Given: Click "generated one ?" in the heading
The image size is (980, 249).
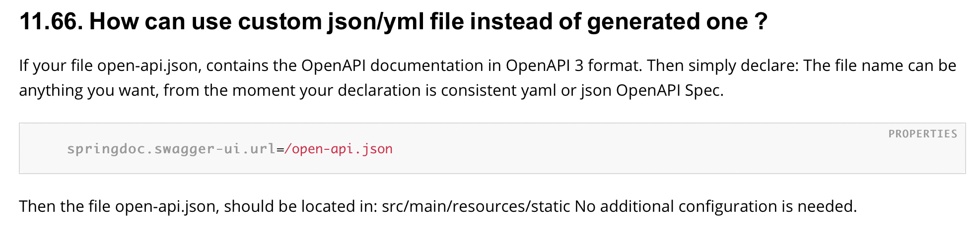Looking at the screenshot, I should 677,22.
